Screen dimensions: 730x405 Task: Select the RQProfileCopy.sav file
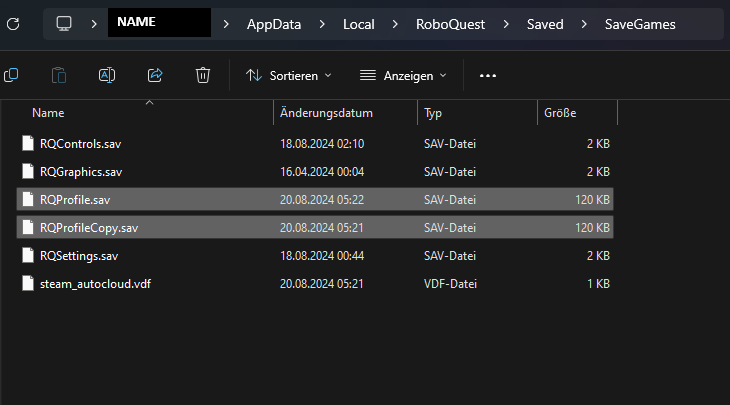pos(89,228)
